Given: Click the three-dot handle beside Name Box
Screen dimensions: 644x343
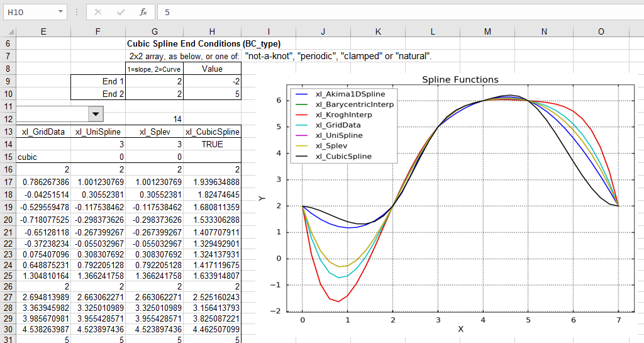Looking at the screenshot, I should click(76, 12).
